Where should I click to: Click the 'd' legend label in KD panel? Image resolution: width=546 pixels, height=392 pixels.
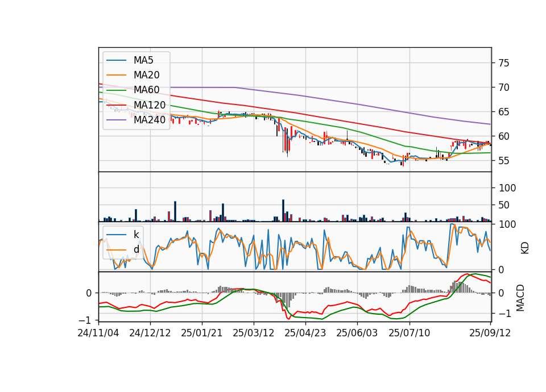(136, 249)
